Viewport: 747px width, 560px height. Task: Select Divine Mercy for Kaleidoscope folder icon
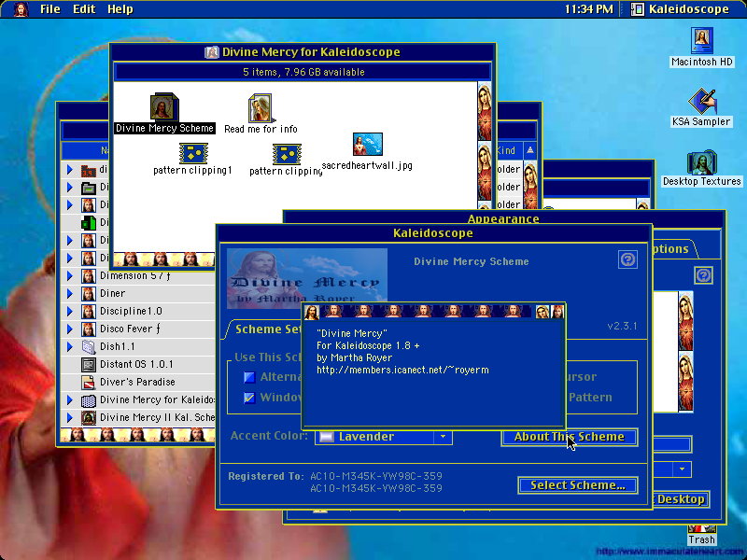88,399
